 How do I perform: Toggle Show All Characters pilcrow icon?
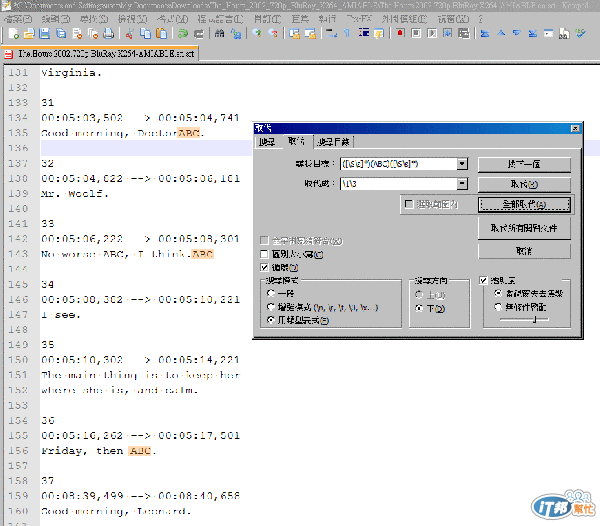tap(347, 34)
